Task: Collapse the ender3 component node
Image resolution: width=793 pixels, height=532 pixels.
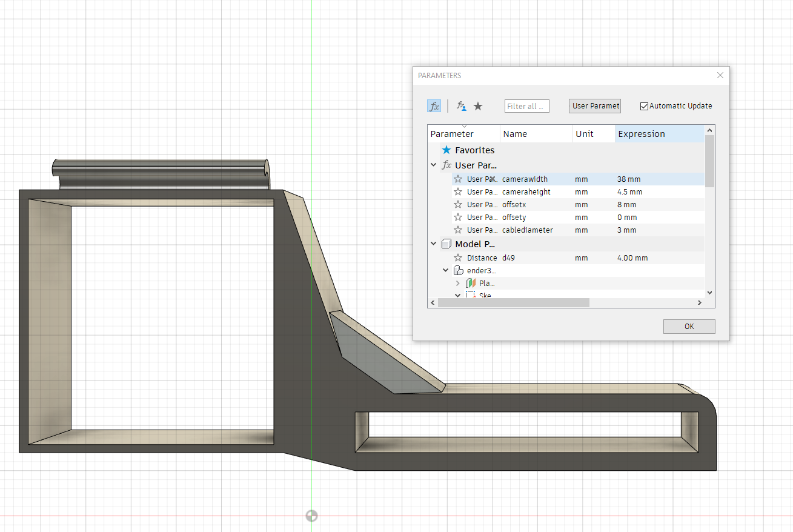Action: [446, 270]
